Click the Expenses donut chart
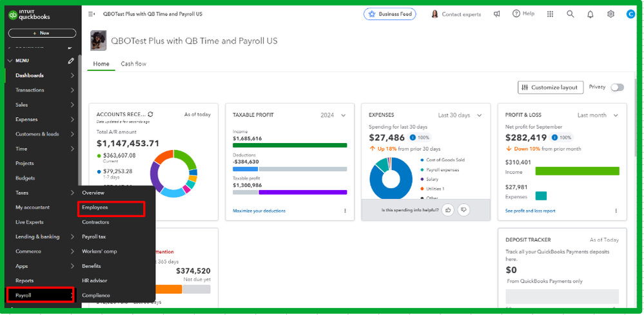This screenshot has width=644, height=315. click(391, 179)
